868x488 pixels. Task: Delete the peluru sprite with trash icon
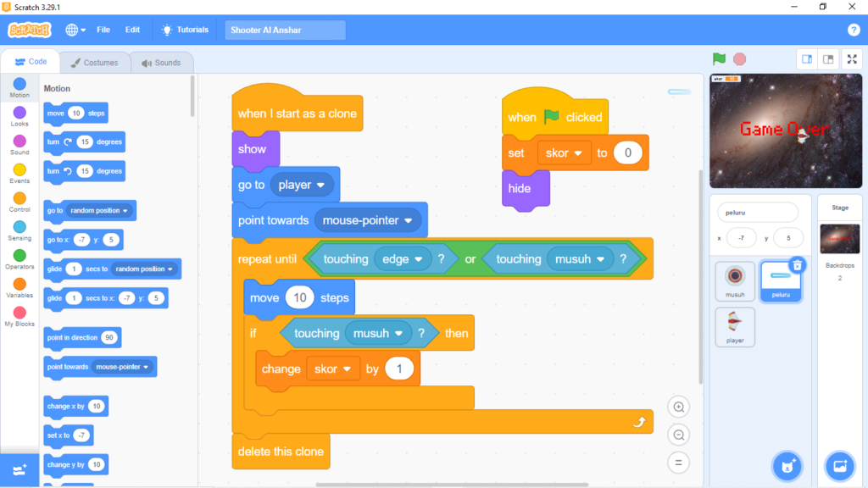[797, 265]
